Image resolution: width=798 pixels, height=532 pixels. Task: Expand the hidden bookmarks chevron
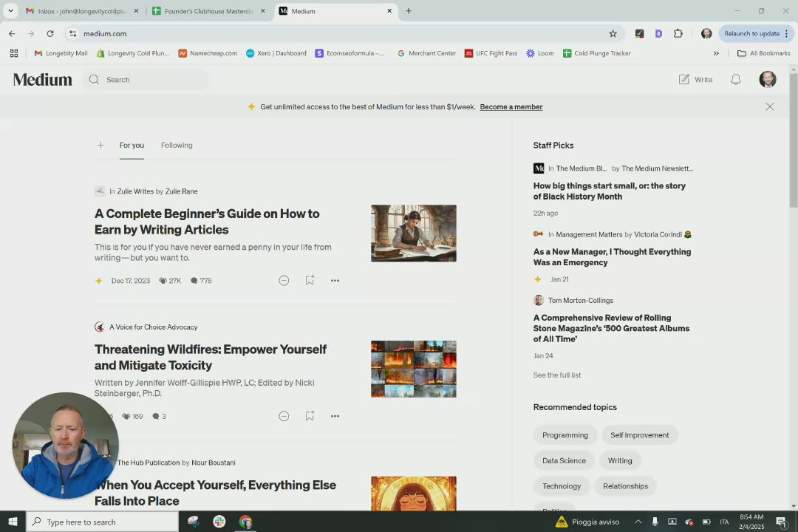pyautogui.click(x=715, y=53)
